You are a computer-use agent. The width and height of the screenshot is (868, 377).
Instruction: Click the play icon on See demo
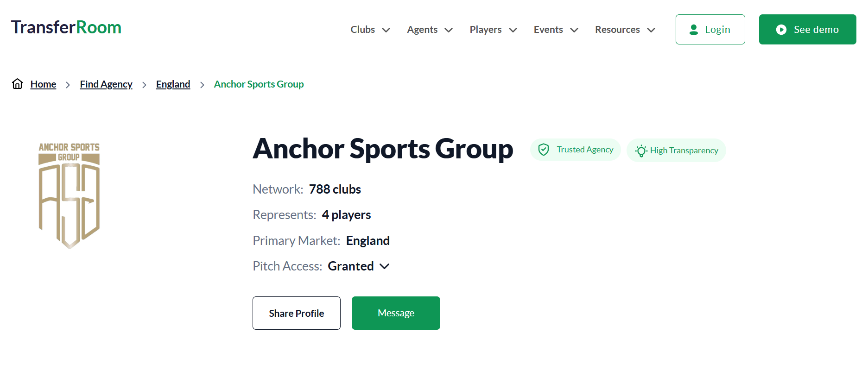coord(781,30)
